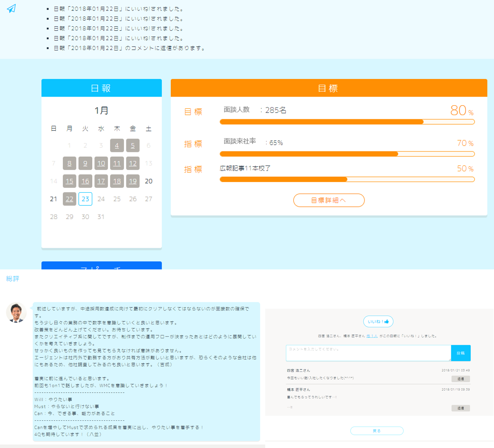
Task: Click 返信 on 橋本 匠平's comment
Action: click(461, 408)
